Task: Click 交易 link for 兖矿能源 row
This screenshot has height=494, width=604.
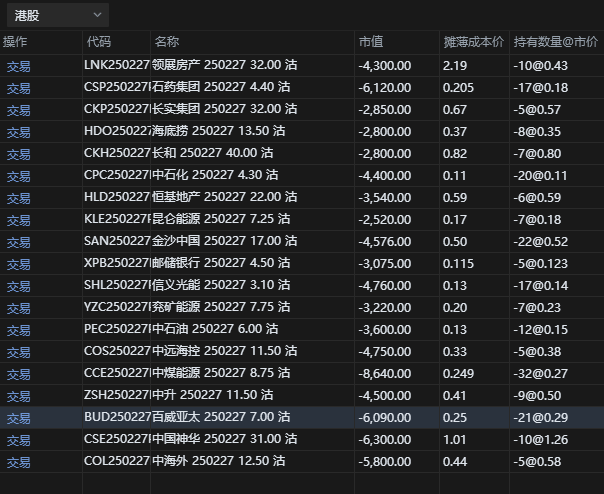Action: click(x=18, y=308)
